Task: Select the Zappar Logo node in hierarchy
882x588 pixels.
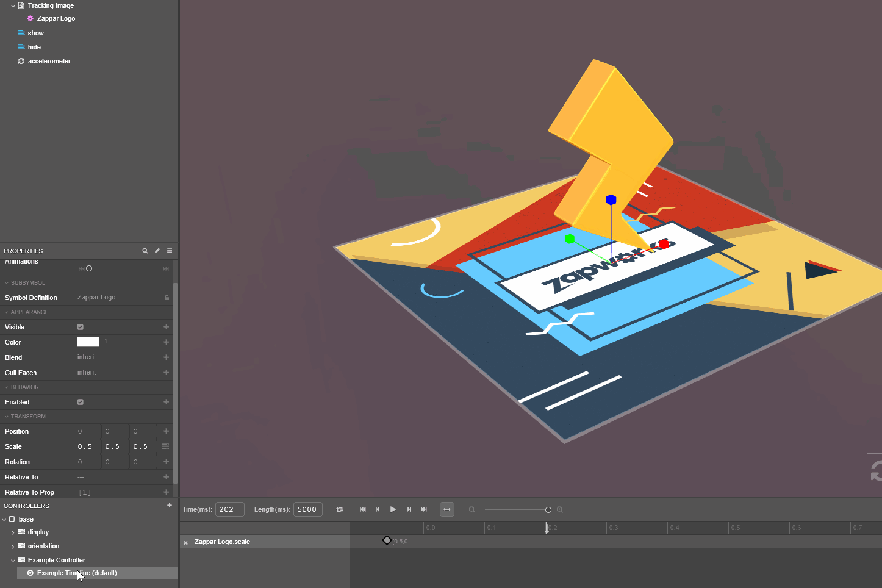Action: click(56, 18)
